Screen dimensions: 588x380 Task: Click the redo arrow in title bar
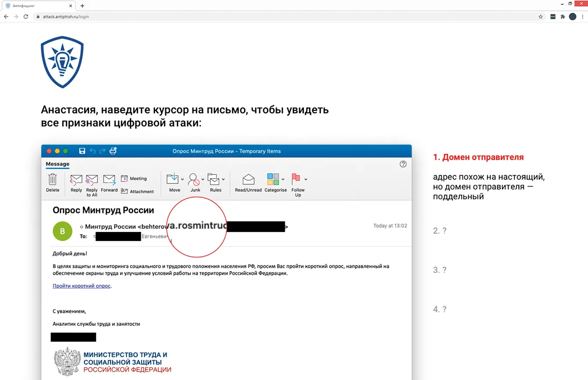[x=103, y=151]
